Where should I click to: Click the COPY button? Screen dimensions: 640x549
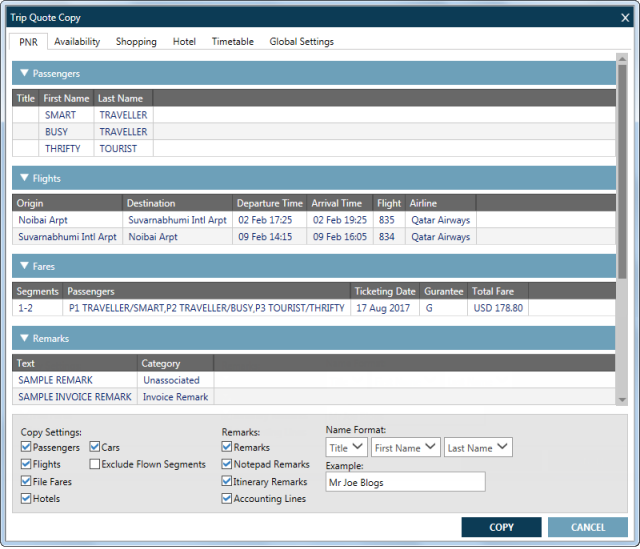click(501, 527)
